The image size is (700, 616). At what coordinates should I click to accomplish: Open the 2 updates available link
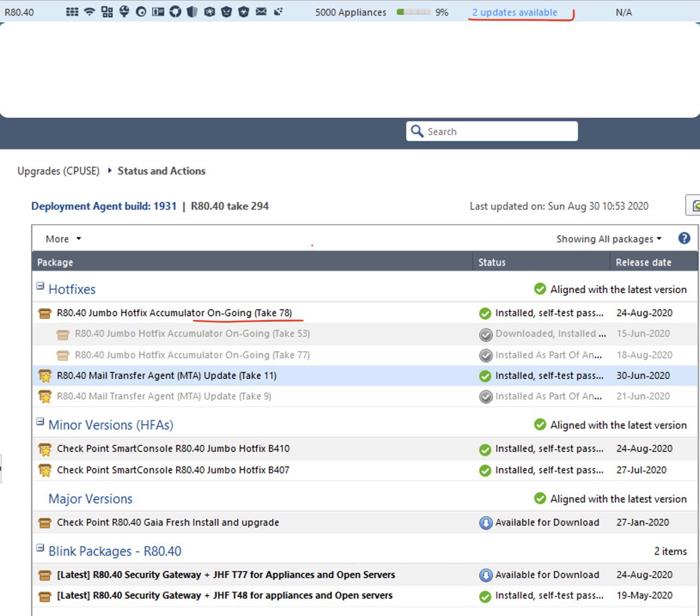pyautogui.click(x=515, y=12)
